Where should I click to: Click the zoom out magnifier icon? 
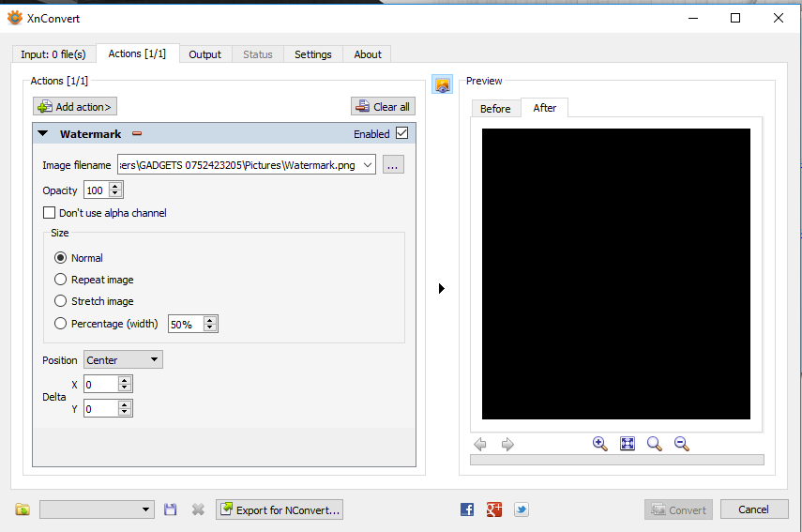tap(682, 444)
